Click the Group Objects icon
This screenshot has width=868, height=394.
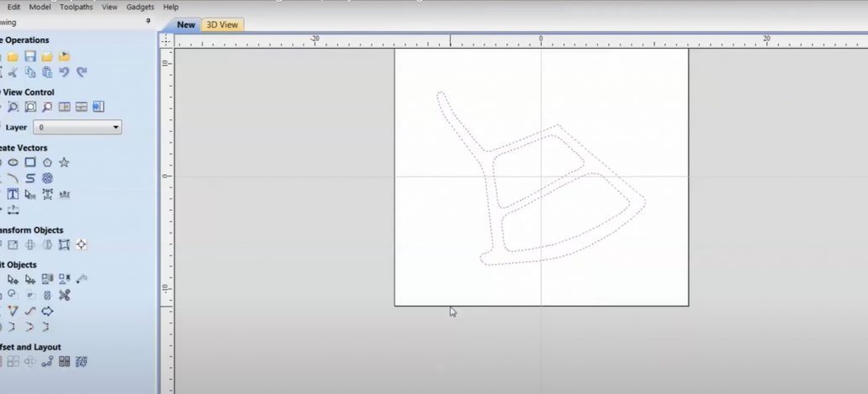[x=47, y=279]
